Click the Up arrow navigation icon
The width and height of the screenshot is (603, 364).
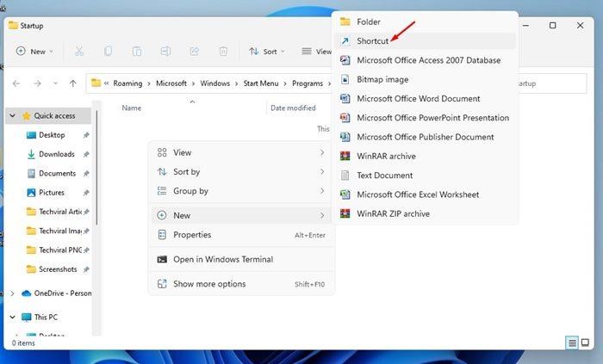tap(73, 83)
